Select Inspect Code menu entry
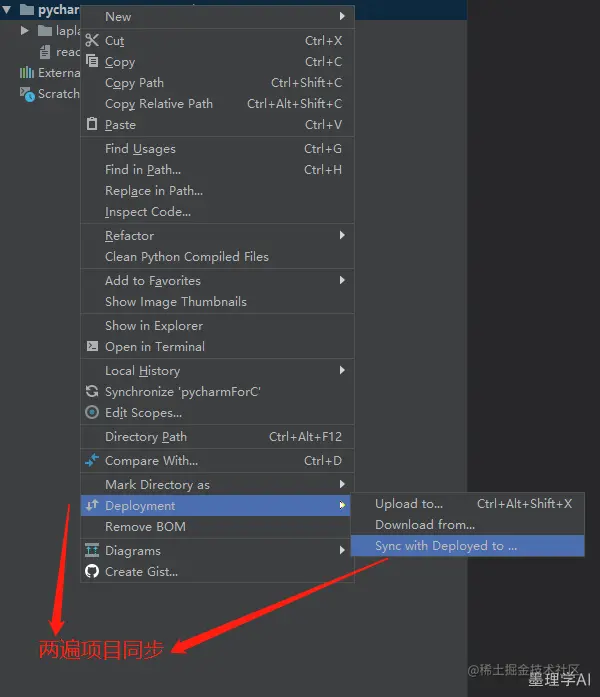 coord(217,212)
